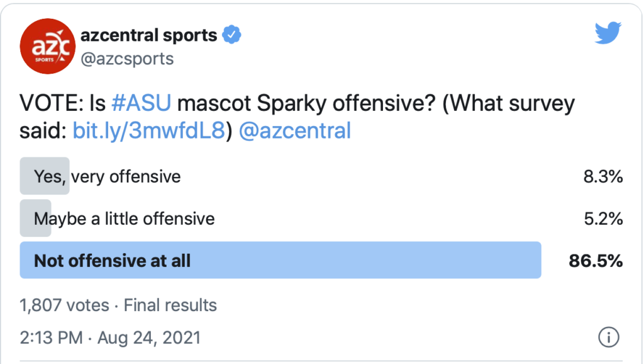Open the bit.ly/3mwfdL8 link
The image size is (644, 364).
point(148,130)
